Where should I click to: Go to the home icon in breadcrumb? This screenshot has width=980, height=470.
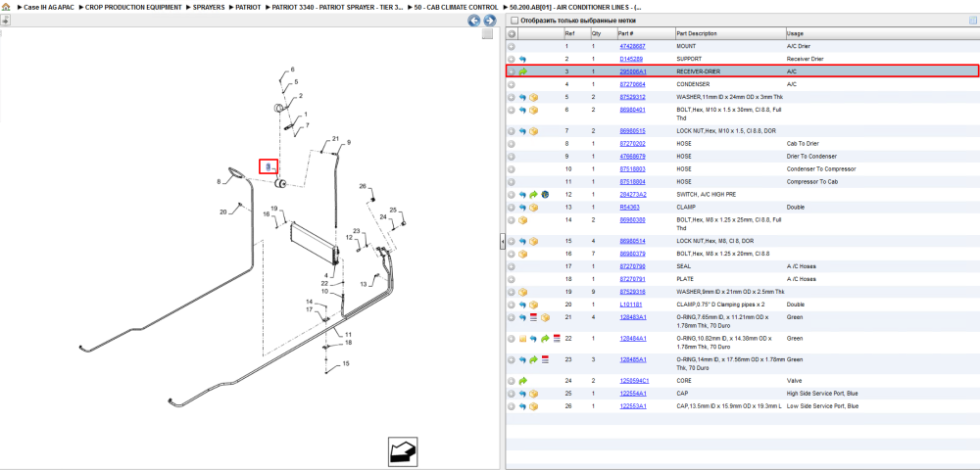point(6,8)
